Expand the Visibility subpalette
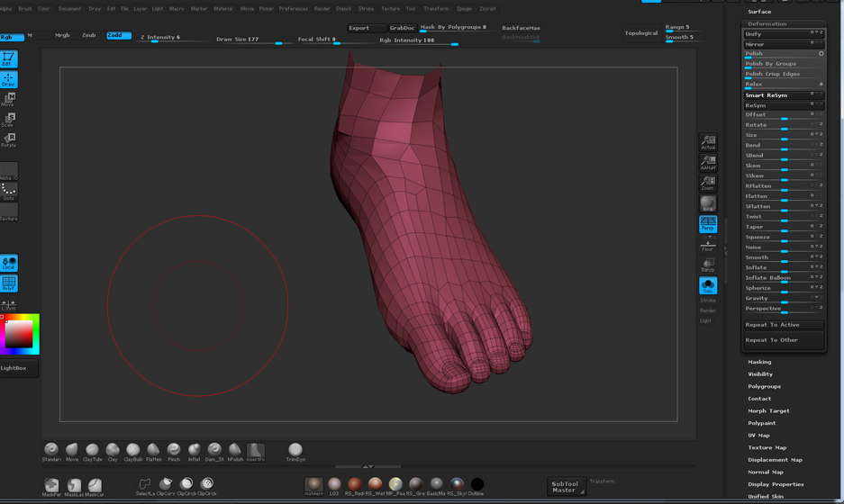This screenshot has width=844, height=504. coord(760,374)
